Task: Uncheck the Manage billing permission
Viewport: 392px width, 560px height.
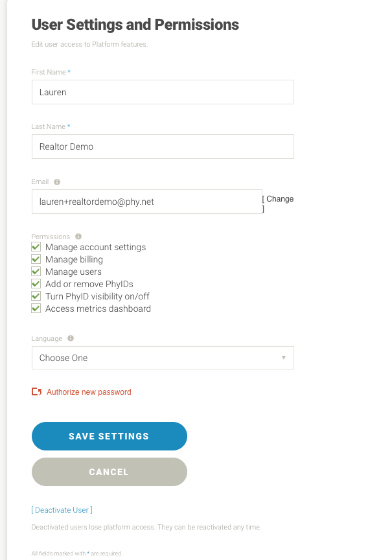Action: coord(36,259)
